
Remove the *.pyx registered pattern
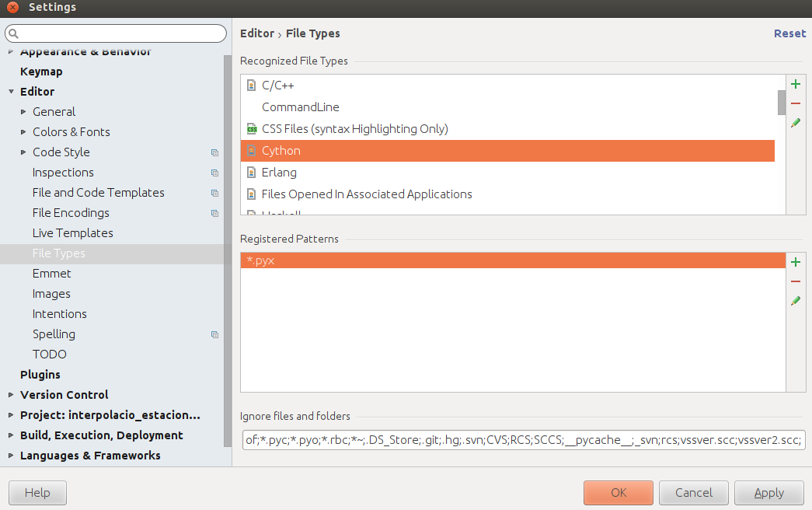pyautogui.click(x=796, y=281)
